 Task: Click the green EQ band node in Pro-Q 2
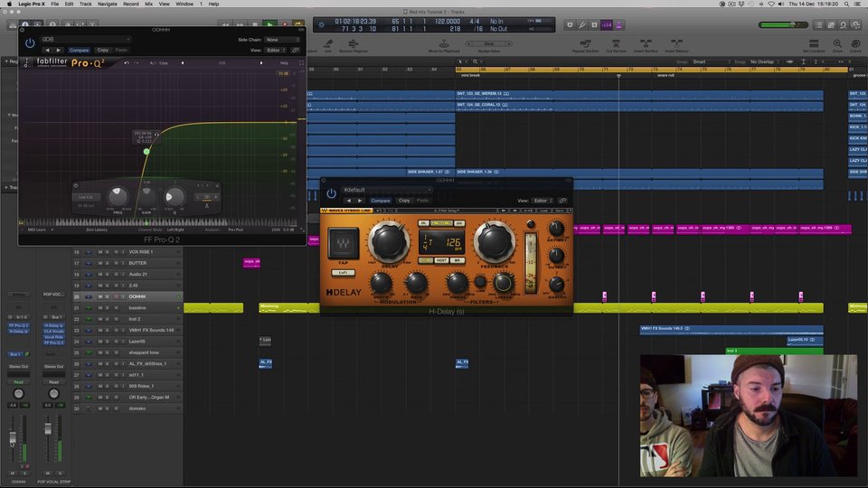pyautogui.click(x=146, y=152)
